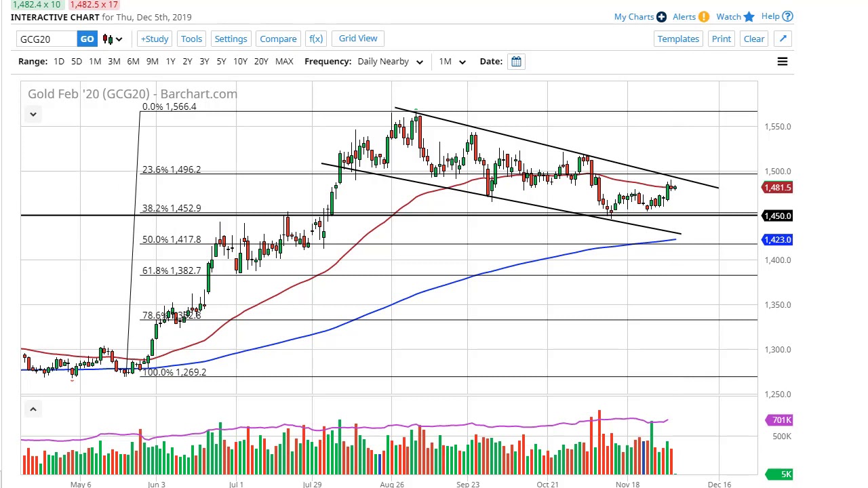
Task: Select the 9M range
Action: click(x=153, y=62)
